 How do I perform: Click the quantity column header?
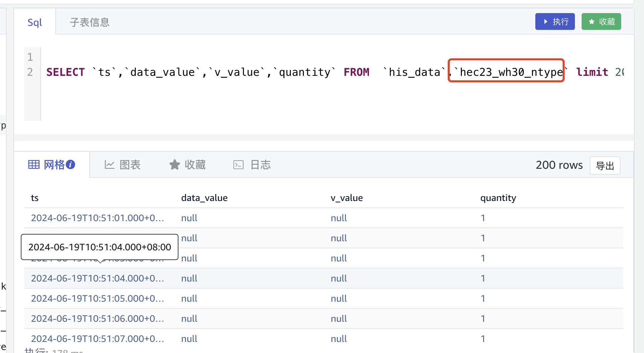(498, 198)
